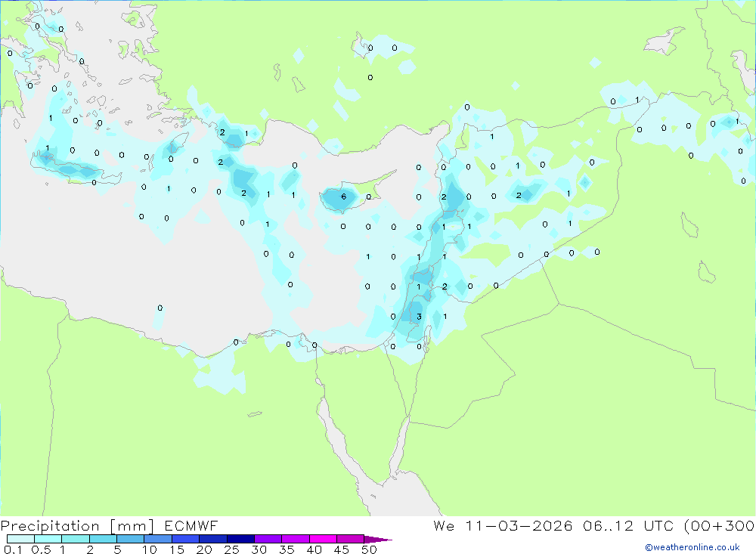756x554 pixels.
Task: Click the legend label "10"
Action: [150, 549]
